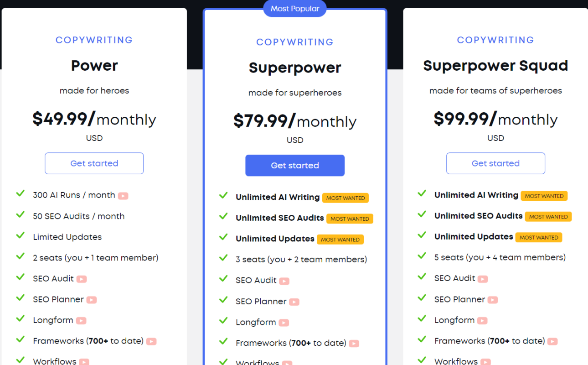Click SEO Planner video icon in Power plan
This screenshot has height=365, width=588.
pos(92,300)
